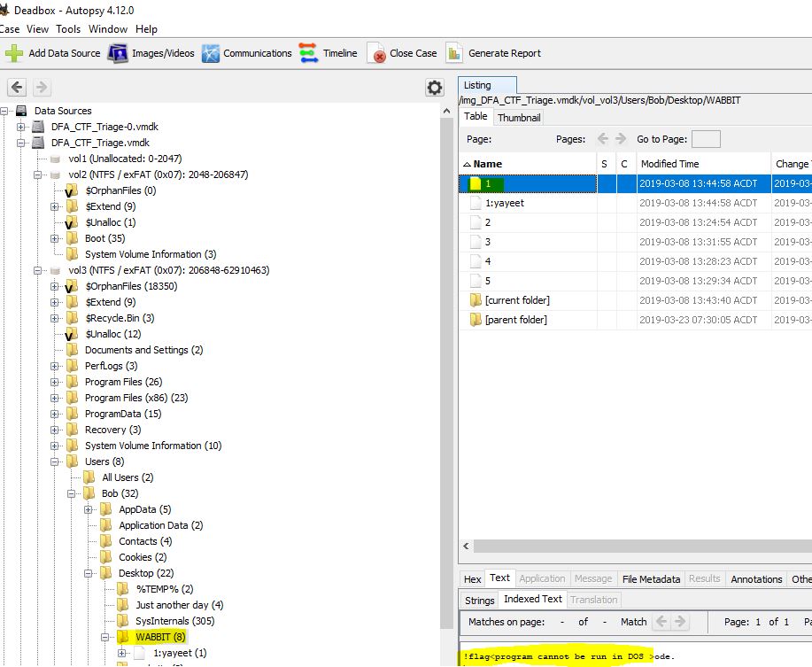Open the Images/Videos gallery

[118, 53]
